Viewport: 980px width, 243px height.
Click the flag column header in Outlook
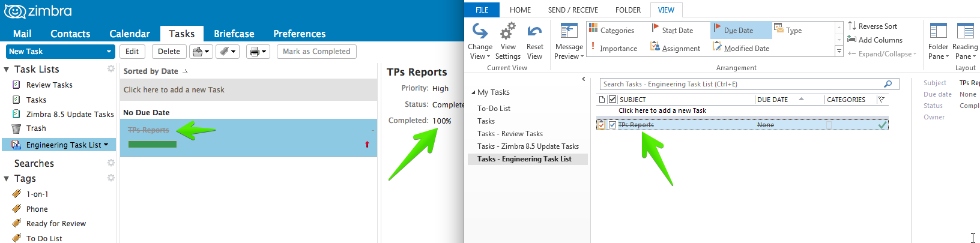tap(882, 100)
